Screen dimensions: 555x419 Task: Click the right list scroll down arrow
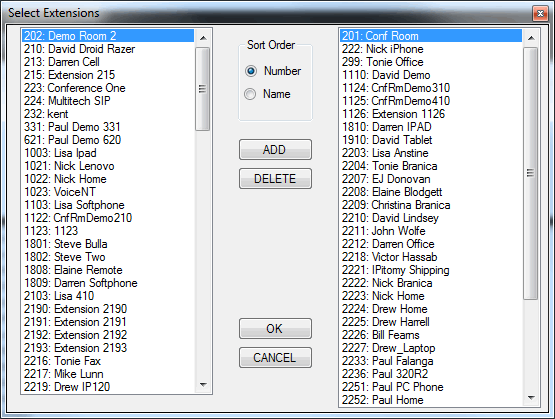pos(531,398)
